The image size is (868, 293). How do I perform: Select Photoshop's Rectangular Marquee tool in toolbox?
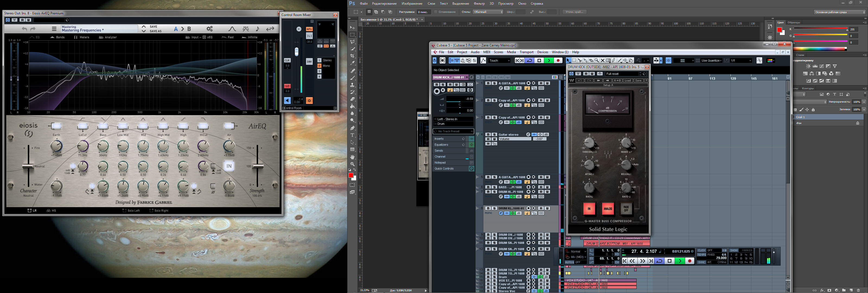[352, 35]
